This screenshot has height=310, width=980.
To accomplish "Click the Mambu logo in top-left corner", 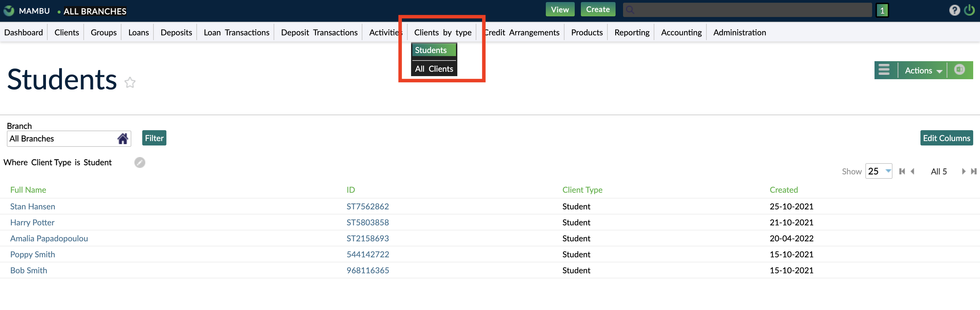I will pos(9,11).
